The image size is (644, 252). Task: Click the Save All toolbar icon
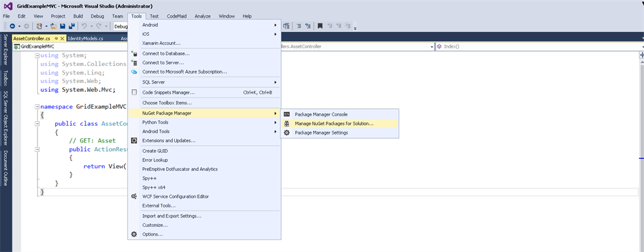click(x=72, y=26)
